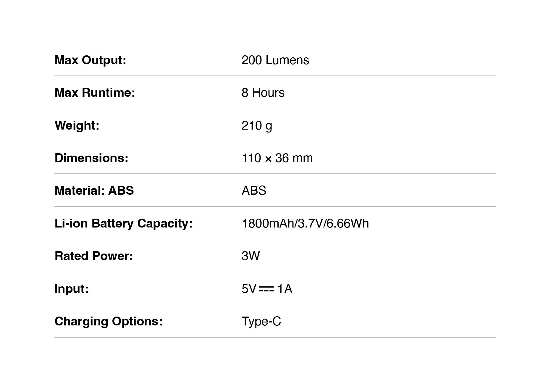Select the ABS value text

[x=254, y=191]
